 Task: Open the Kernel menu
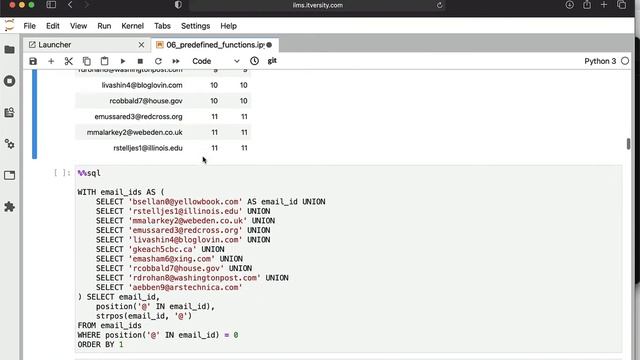click(x=133, y=26)
